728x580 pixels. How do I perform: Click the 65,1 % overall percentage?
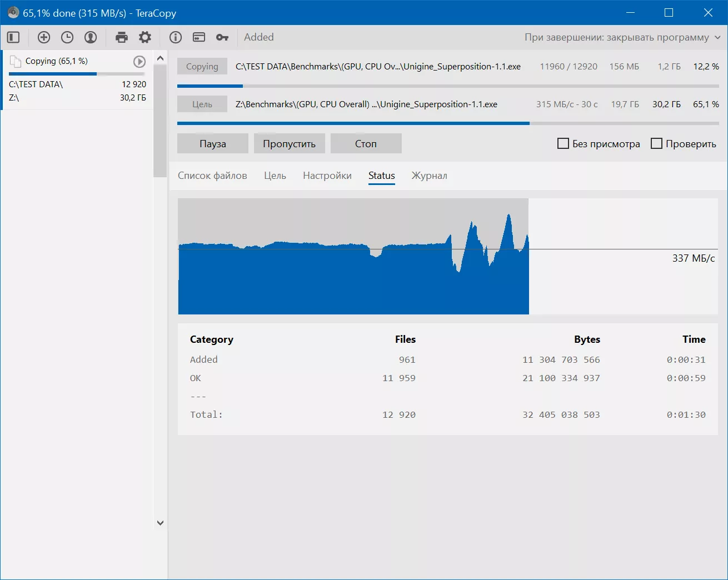pyautogui.click(x=706, y=104)
